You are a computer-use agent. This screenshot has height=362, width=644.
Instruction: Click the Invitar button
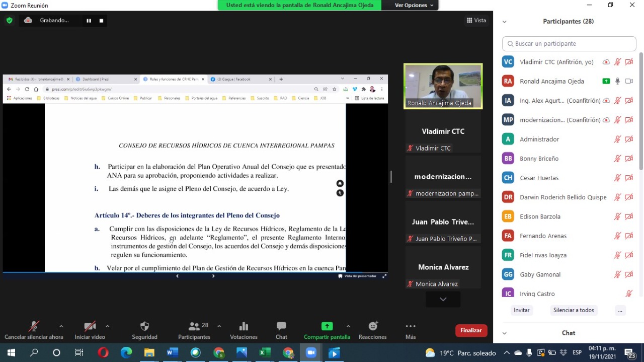tap(521, 310)
